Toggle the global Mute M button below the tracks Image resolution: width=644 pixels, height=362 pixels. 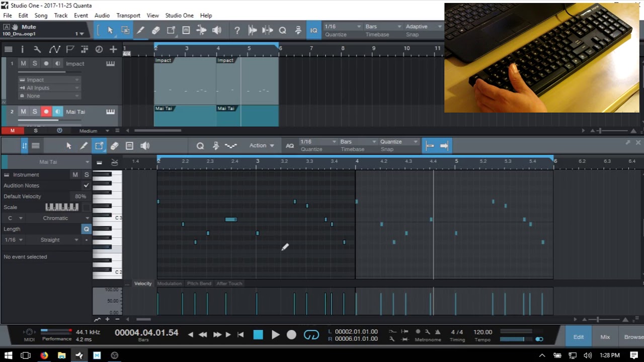13,131
